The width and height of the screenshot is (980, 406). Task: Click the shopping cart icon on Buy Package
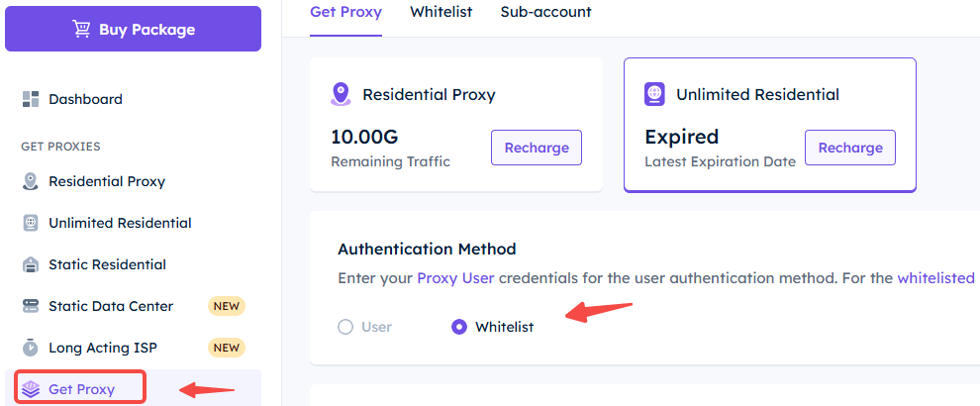[x=81, y=30]
